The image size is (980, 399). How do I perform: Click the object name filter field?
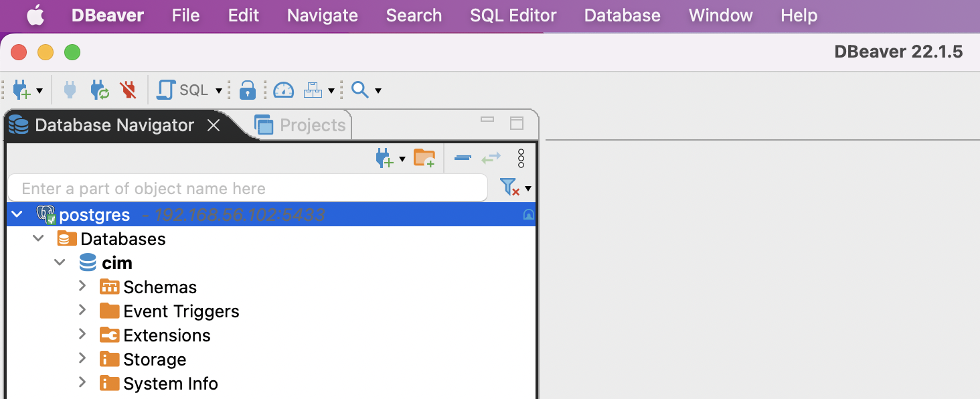[247, 189]
